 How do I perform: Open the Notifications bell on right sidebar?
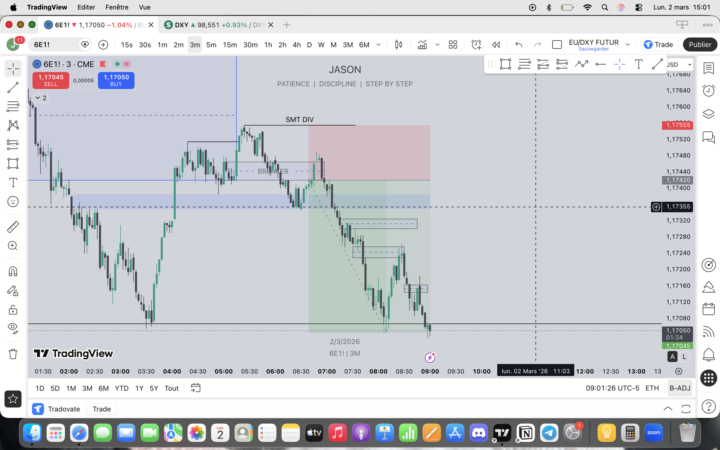709,354
